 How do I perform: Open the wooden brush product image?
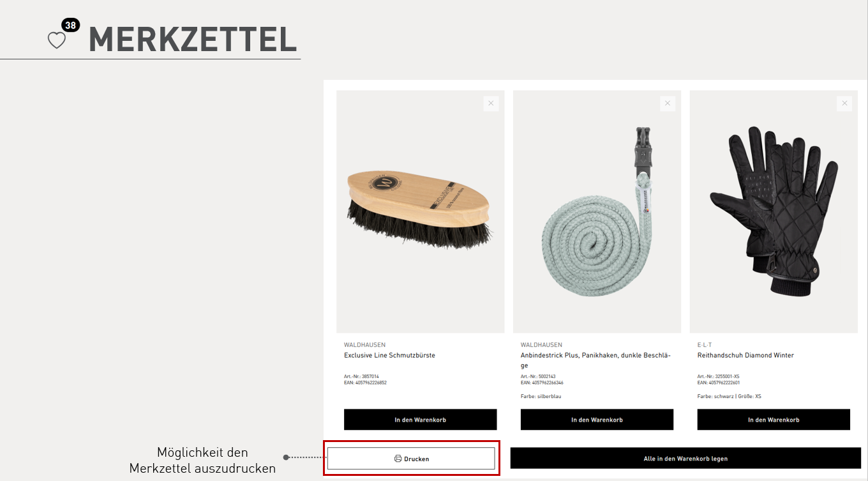(420, 211)
